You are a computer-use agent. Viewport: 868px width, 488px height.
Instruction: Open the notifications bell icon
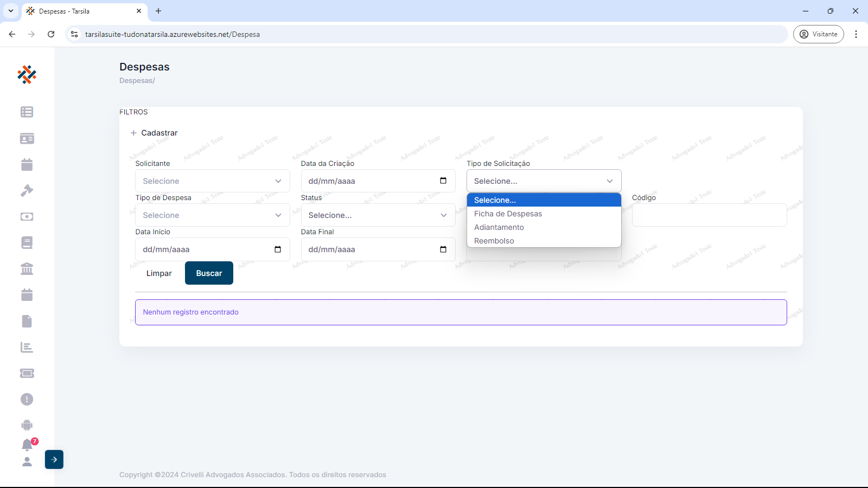27,445
